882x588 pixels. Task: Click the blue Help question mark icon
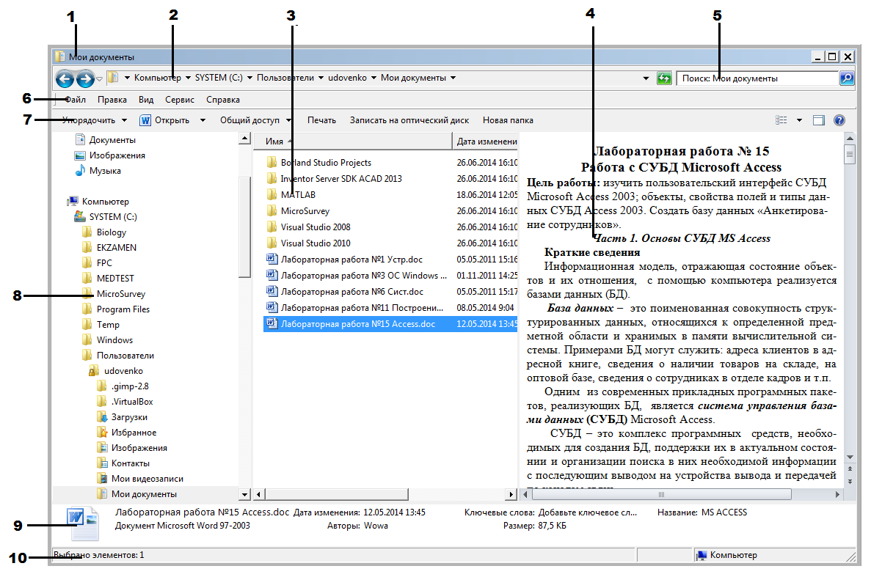coord(839,120)
